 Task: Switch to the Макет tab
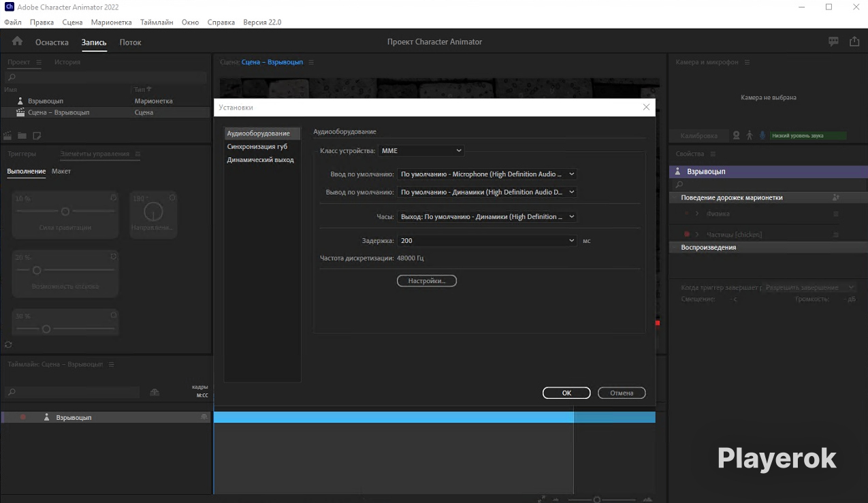[x=61, y=171]
